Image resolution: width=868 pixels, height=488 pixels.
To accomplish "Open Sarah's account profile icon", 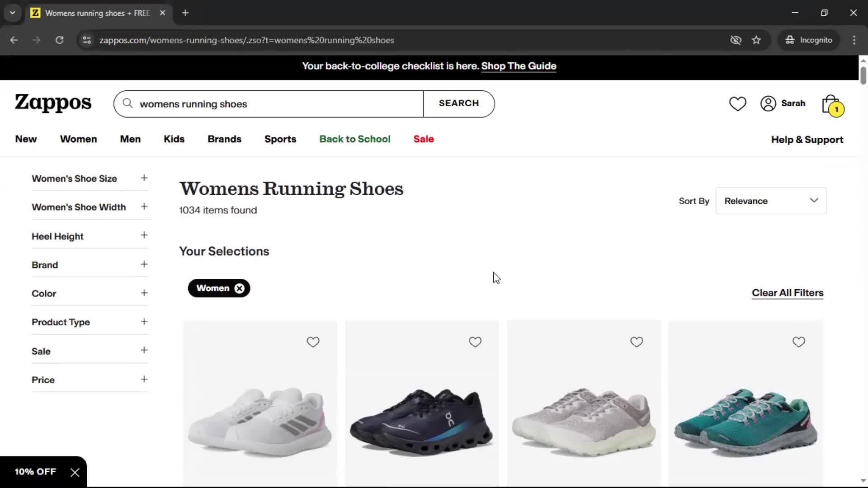I will [768, 103].
